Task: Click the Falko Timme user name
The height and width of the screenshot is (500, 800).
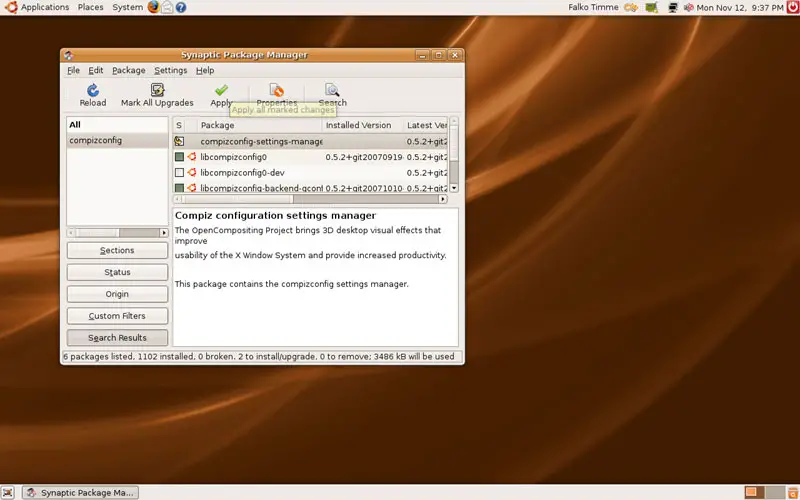Action: click(x=593, y=7)
